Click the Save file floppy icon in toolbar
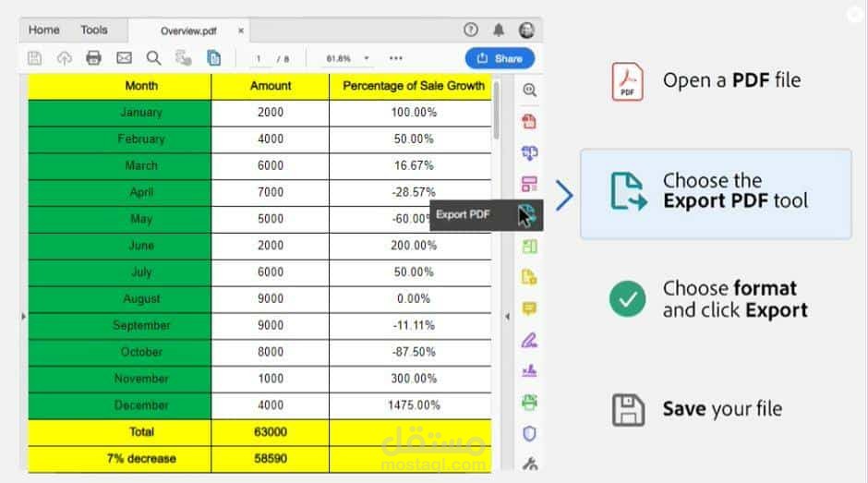 pyautogui.click(x=34, y=58)
